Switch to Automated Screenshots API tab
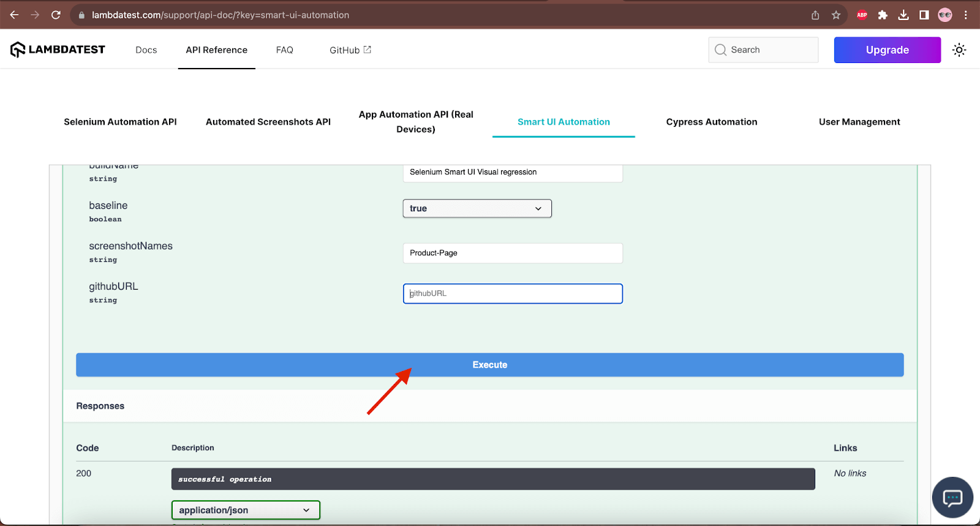980x526 pixels. 268,122
